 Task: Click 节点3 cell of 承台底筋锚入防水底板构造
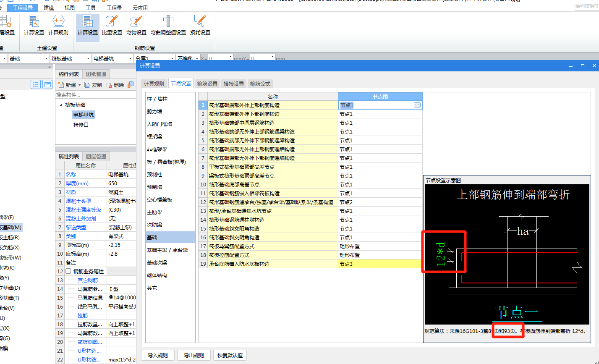pos(380,264)
